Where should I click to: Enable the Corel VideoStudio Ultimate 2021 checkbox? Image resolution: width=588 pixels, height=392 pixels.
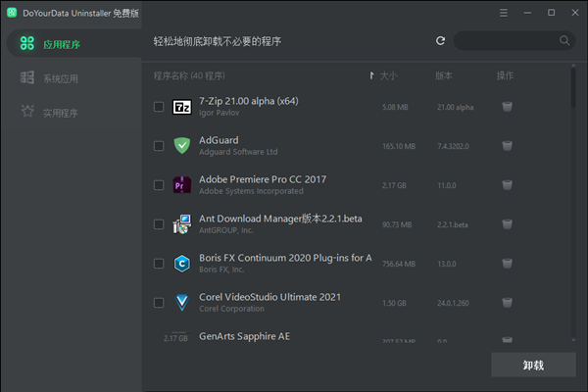(159, 302)
